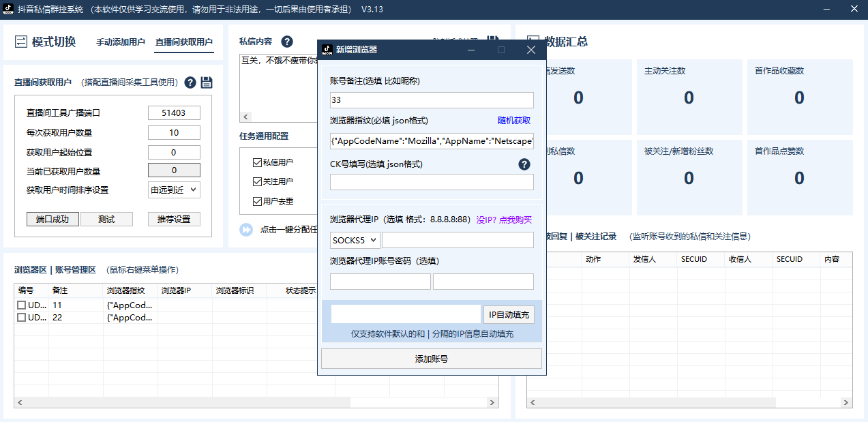Toggle the 关注用户 checkbox
The image size is (868, 422).
[257, 182]
